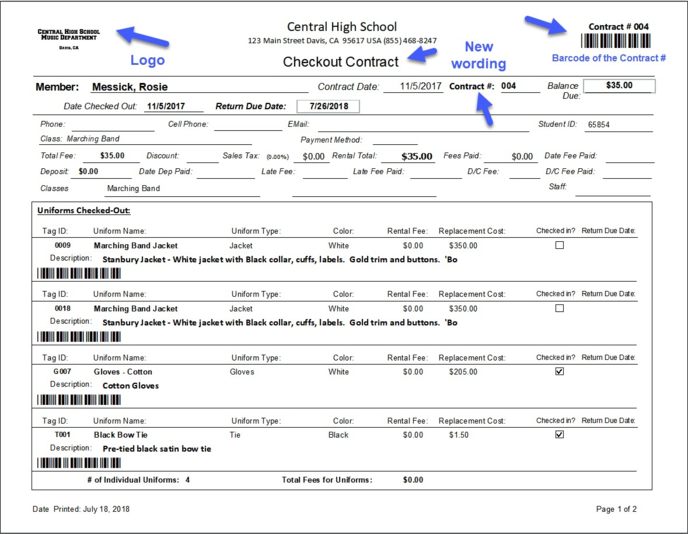The width and height of the screenshot is (688, 534).
Task: Click the Central High School Music Department logo
Action: tap(71, 38)
